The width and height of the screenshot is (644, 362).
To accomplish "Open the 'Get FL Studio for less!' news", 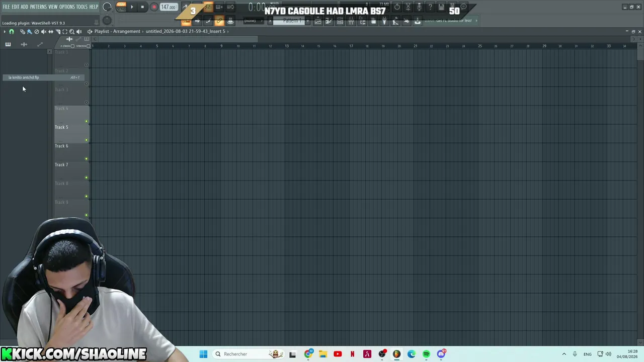I will 454,21.
